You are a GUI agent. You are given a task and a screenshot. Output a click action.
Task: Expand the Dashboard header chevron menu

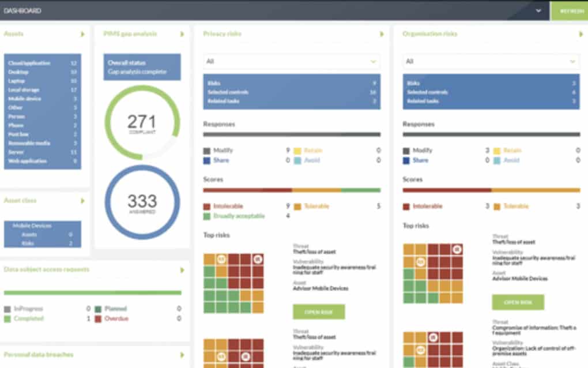[538, 10]
